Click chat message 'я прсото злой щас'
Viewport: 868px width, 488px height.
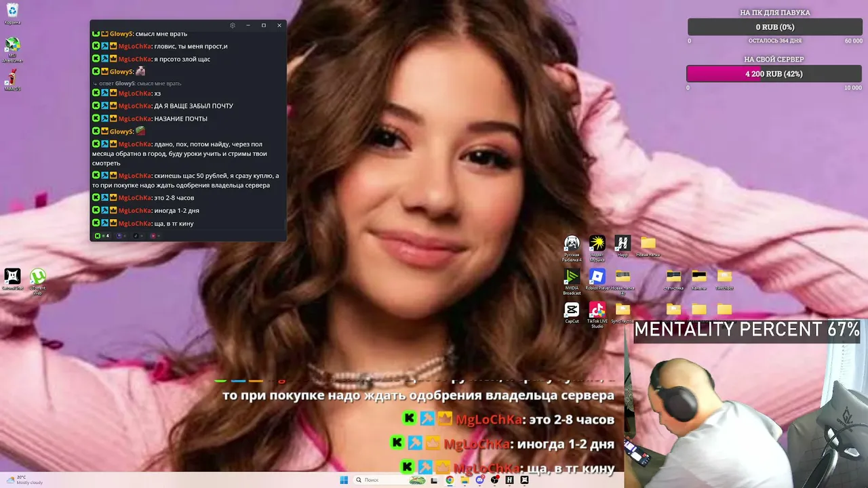point(182,59)
